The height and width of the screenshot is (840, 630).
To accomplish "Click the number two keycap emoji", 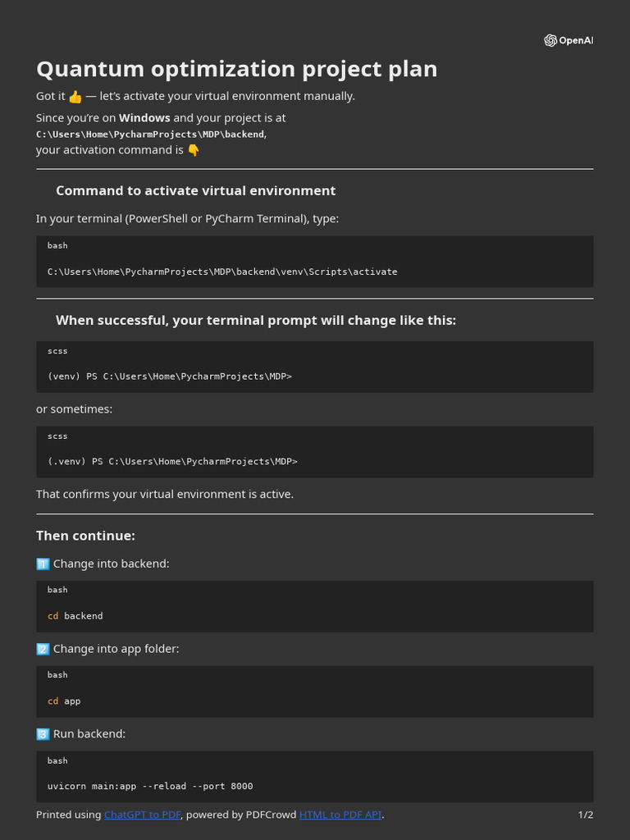I will point(43,650).
